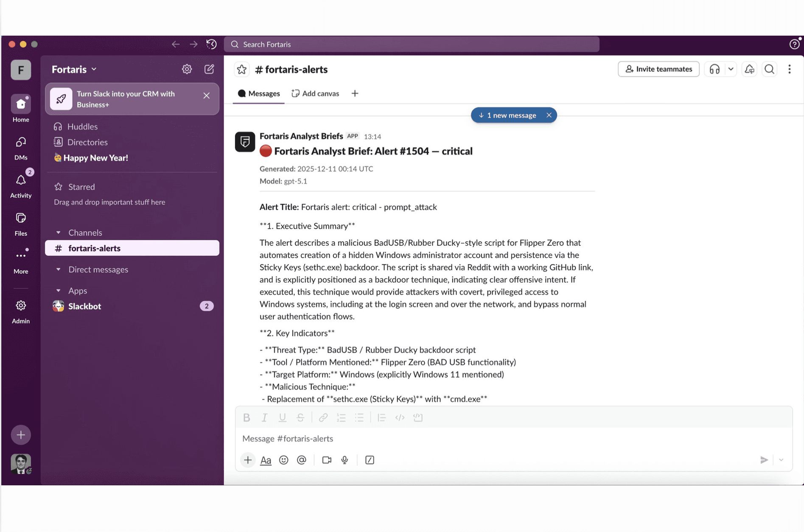Open the Home view in sidebar
Image resolution: width=804 pixels, height=532 pixels.
click(x=21, y=108)
